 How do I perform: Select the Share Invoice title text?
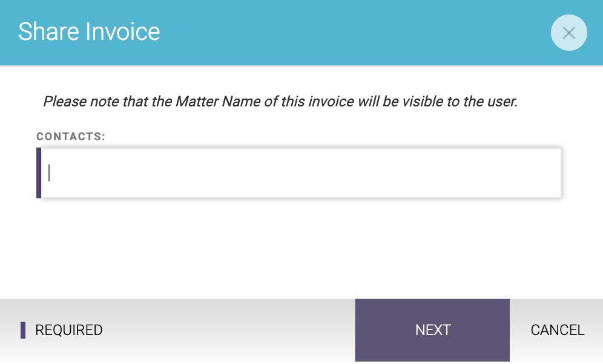89,31
